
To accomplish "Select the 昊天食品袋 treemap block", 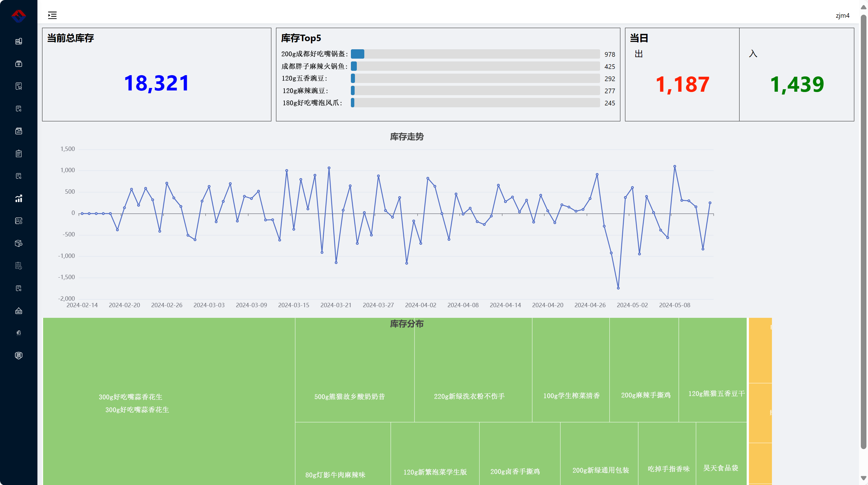I will click(721, 454).
